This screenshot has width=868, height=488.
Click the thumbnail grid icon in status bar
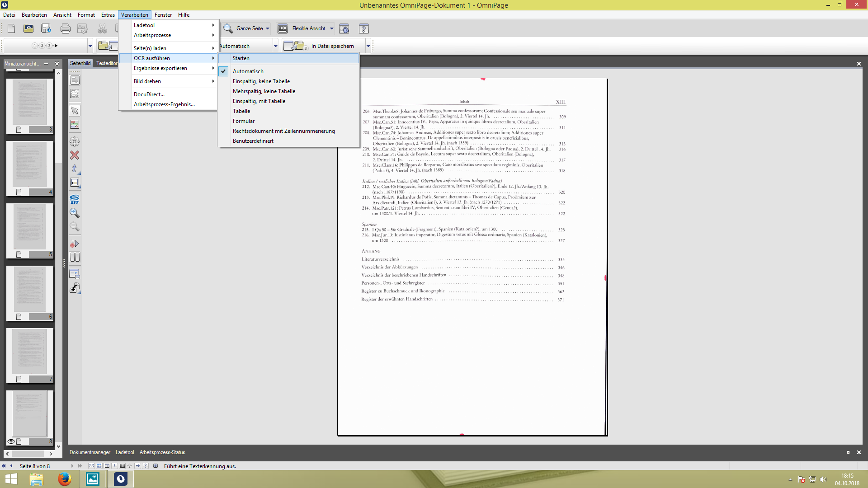[x=91, y=466]
